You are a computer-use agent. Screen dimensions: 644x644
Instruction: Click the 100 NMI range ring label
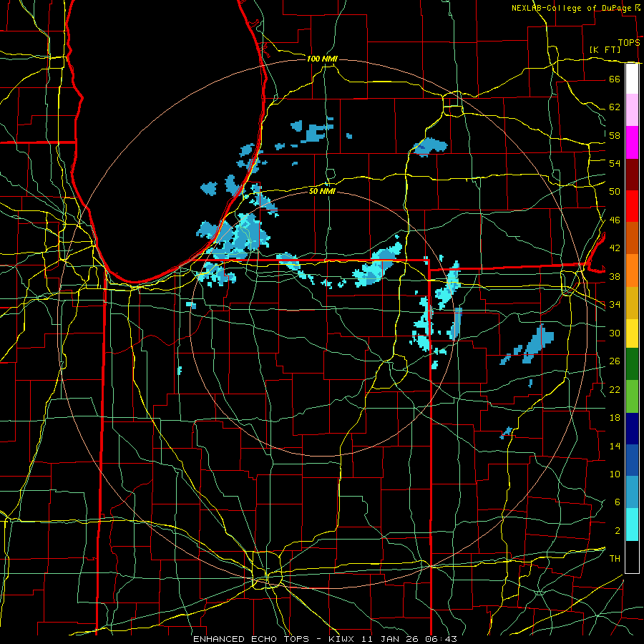(x=322, y=59)
